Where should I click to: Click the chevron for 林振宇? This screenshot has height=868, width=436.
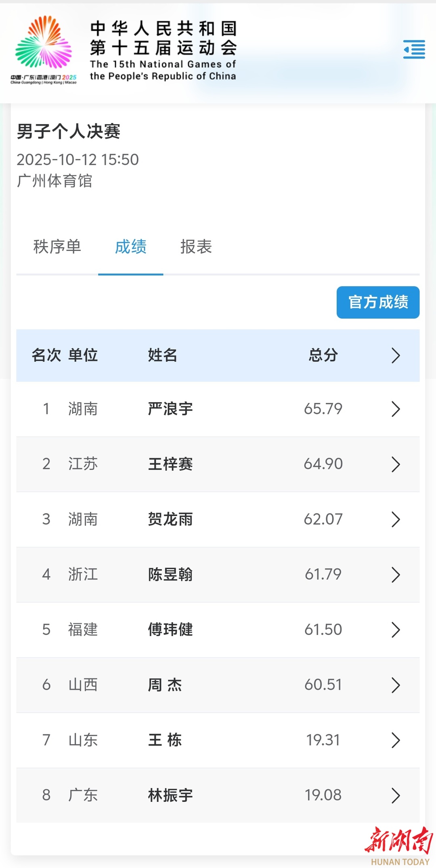coord(396,795)
